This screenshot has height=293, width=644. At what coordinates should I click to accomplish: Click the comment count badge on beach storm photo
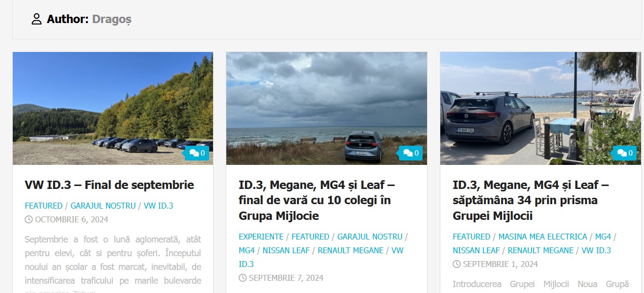pyautogui.click(x=411, y=153)
